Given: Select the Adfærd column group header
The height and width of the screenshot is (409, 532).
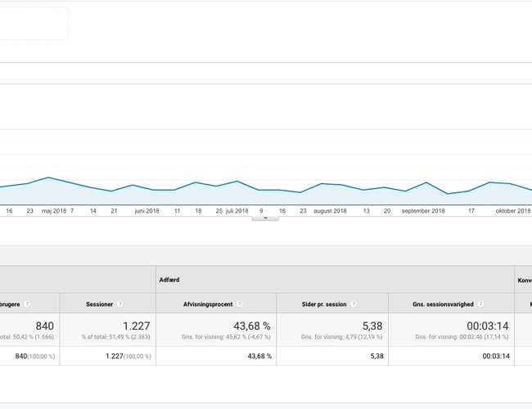Looking at the screenshot, I should pyautogui.click(x=170, y=279).
